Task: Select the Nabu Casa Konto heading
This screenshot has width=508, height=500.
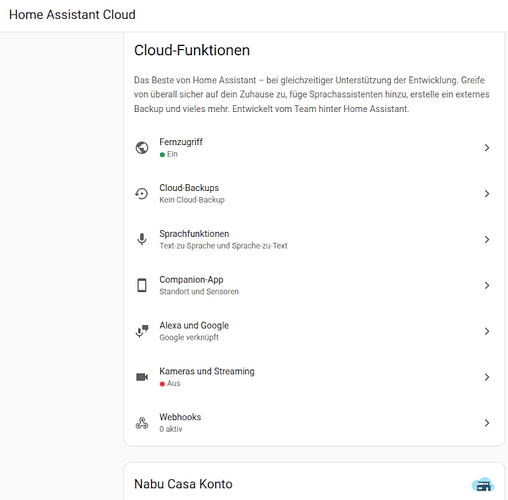Action: pyautogui.click(x=183, y=484)
